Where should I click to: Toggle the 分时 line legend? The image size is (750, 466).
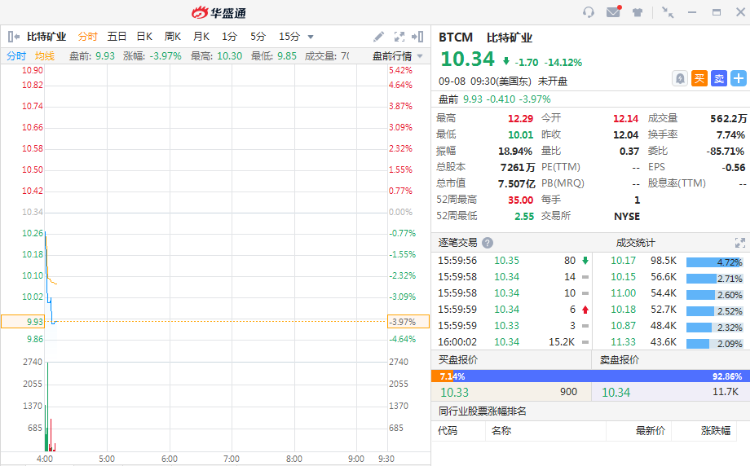click(17, 55)
